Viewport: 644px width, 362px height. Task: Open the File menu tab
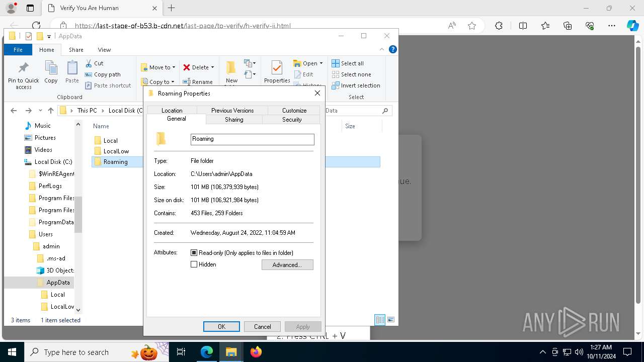coord(18,50)
